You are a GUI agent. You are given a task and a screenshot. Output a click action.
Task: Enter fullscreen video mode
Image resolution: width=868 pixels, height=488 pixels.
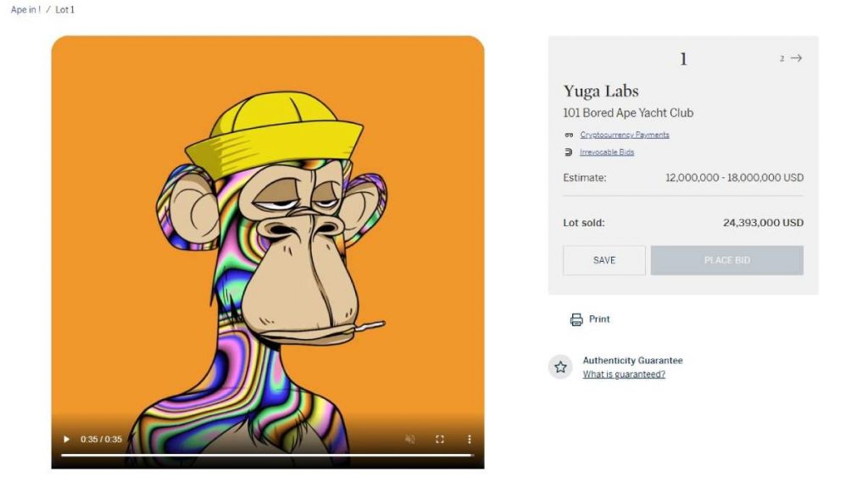coord(440,440)
